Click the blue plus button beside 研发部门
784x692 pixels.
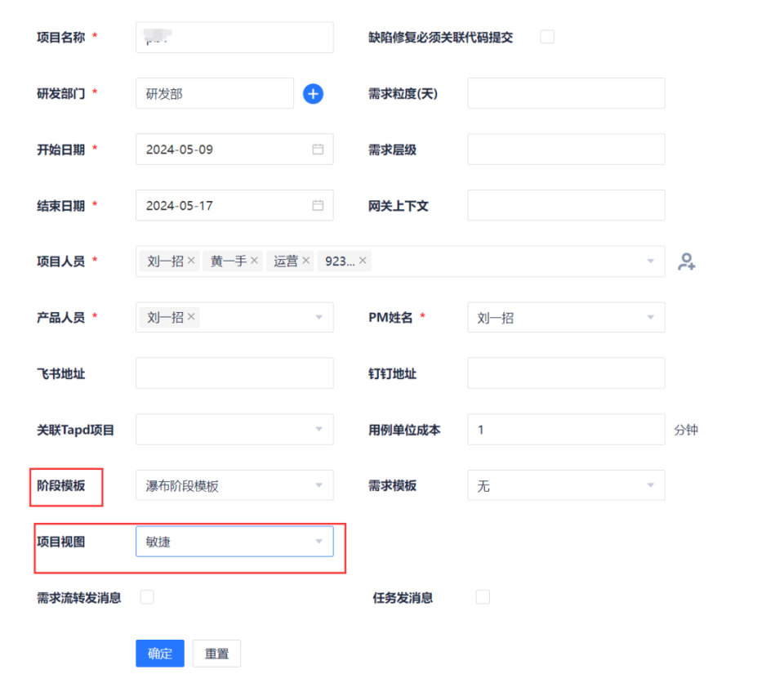pos(313,94)
